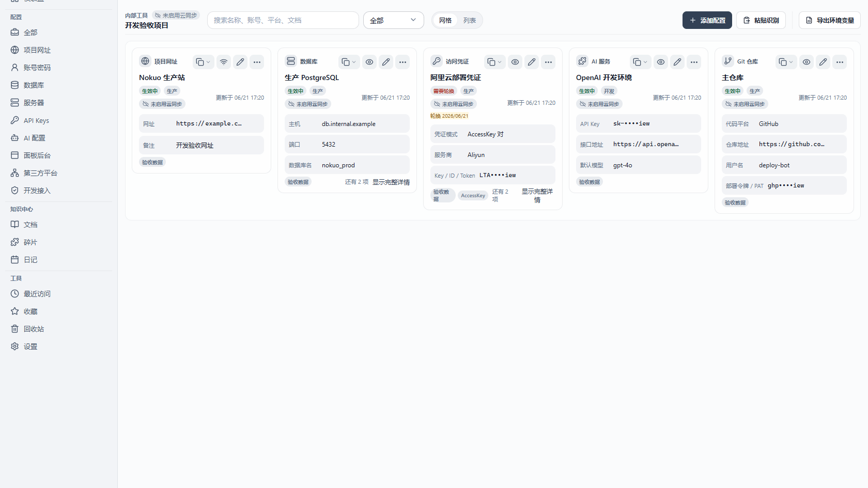Reveal secrets on 生产 PostgreSQL card
The width and height of the screenshot is (868, 488).
coord(369,62)
